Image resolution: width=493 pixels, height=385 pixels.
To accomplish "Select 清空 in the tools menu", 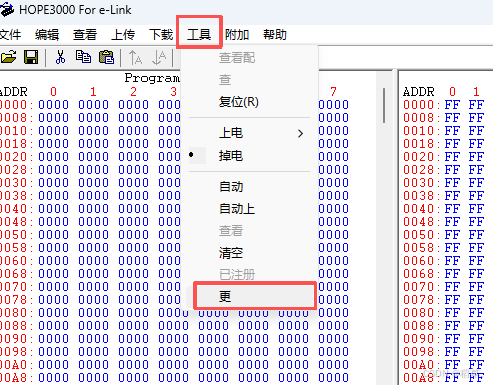I will (250, 253).
